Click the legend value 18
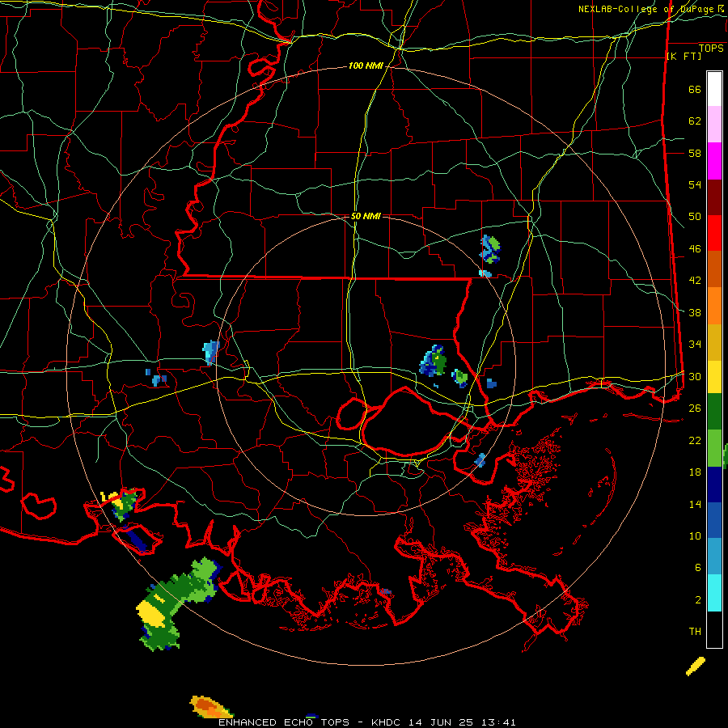The image size is (728, 728). point(695,472)
